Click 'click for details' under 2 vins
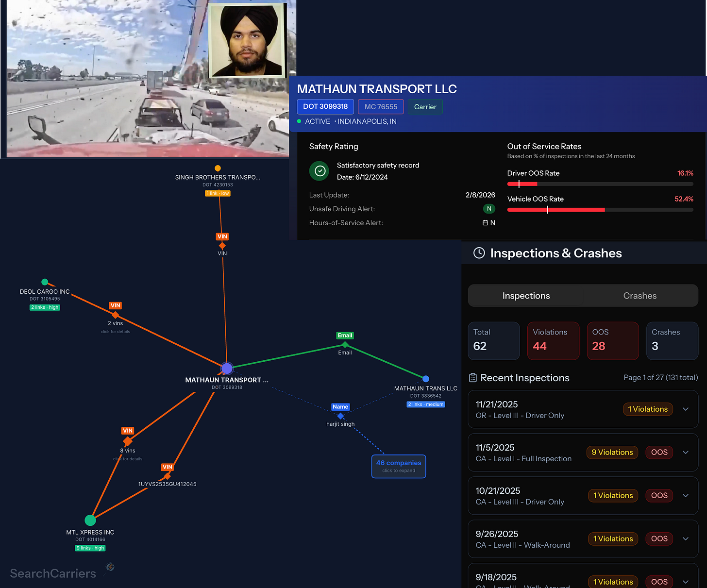The height and width of the screenshot is (588, 707). point(115,332)
